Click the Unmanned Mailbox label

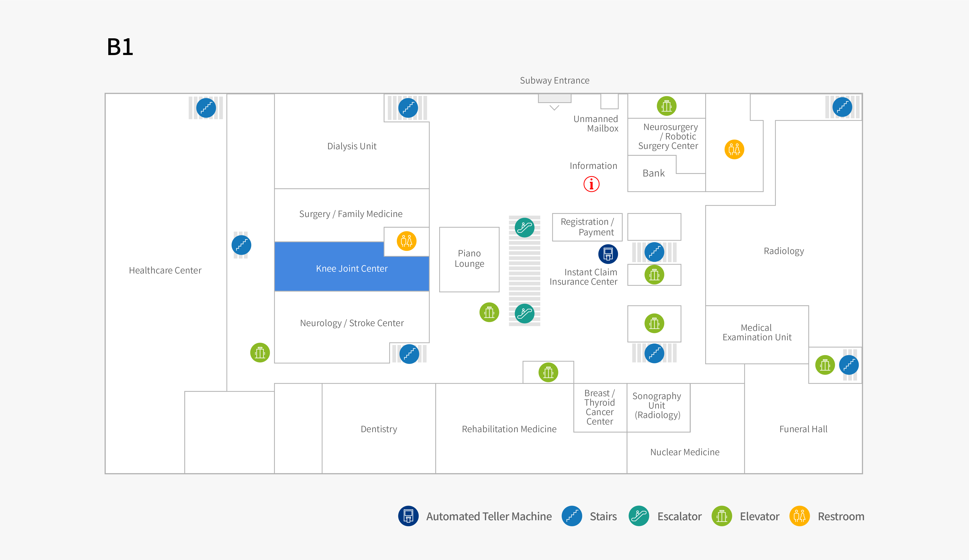(596, 124)
